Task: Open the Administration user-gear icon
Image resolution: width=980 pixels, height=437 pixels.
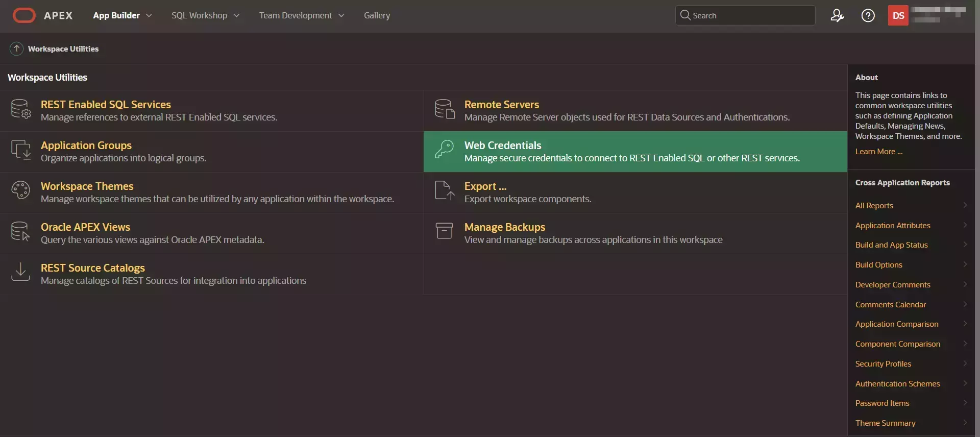Action: pos(837,16)
